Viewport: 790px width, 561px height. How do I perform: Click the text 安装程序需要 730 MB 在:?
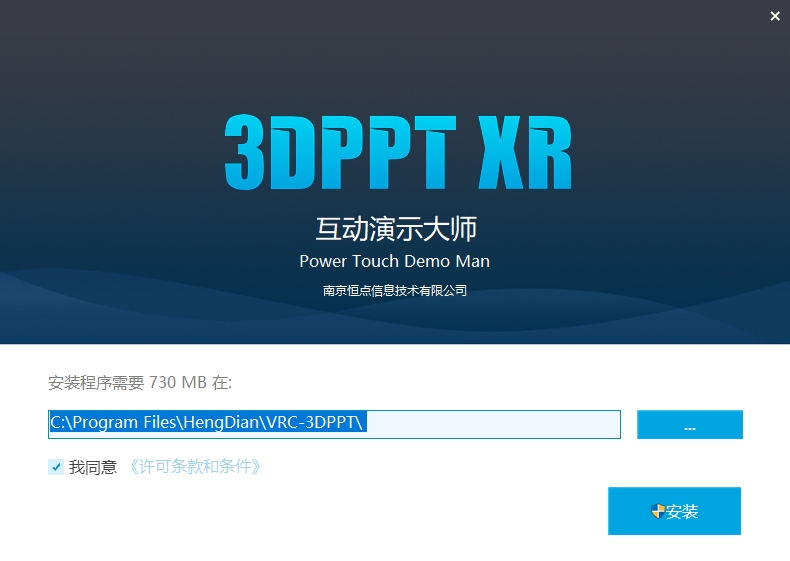pos(140,383)
